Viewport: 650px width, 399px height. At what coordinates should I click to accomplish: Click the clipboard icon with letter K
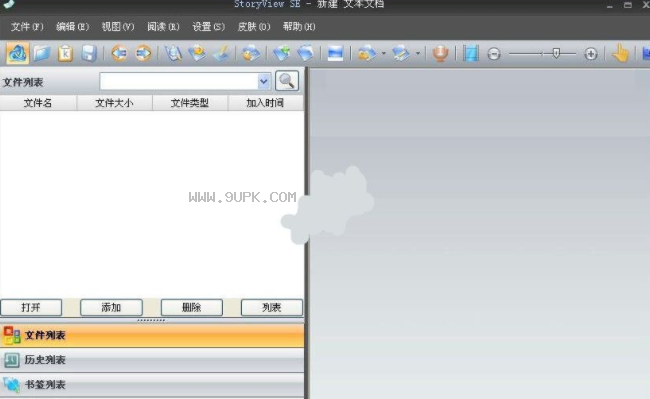pos(65,53)
